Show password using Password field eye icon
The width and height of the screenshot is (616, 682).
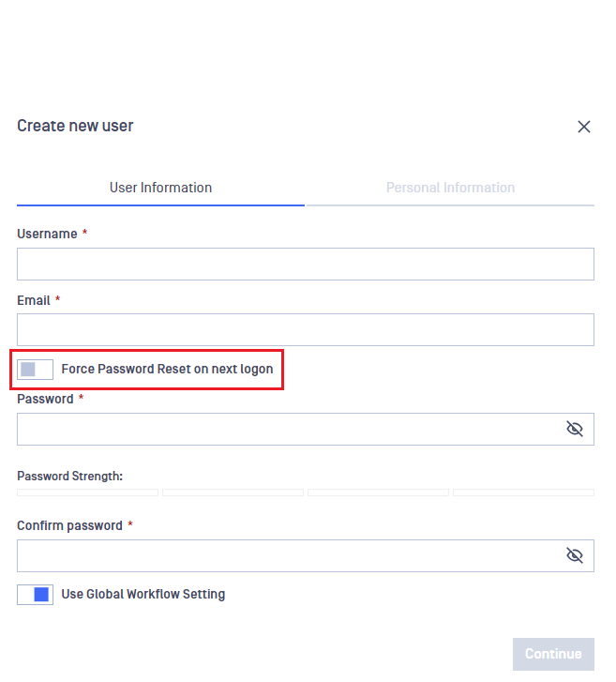coord(574,429)
